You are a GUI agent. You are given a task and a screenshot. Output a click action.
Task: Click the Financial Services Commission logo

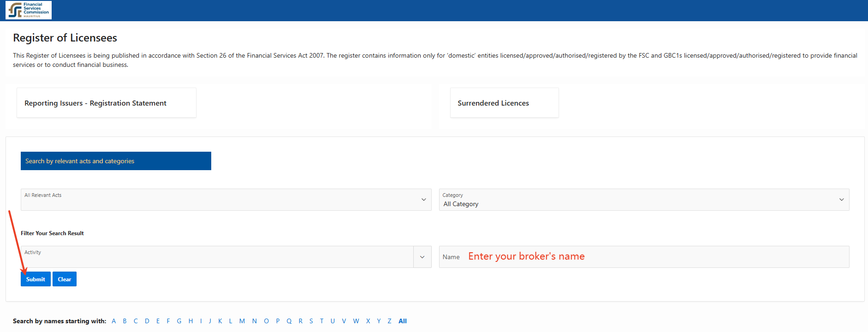tap(29, 10)
